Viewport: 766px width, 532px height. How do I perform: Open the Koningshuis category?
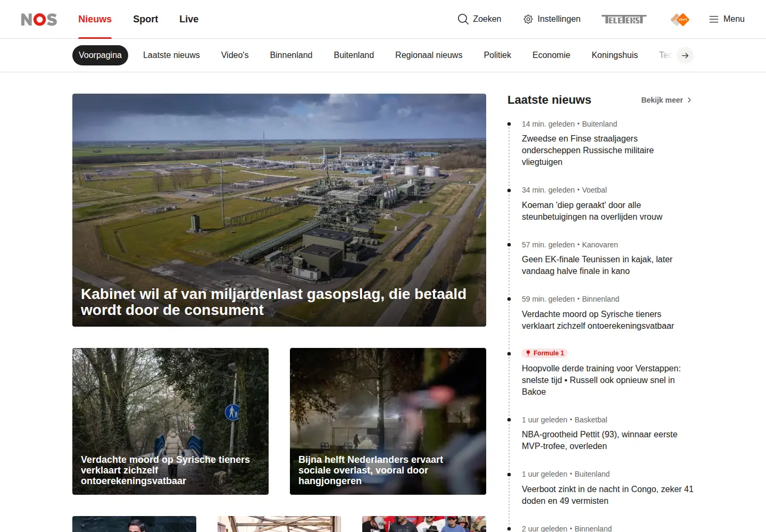[614, 55]
